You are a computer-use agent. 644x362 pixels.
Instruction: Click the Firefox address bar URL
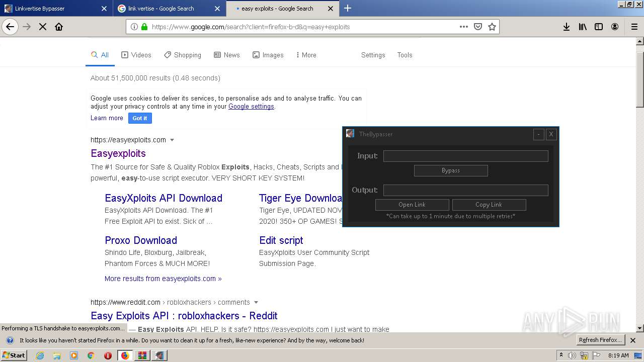tap(251, 27)
